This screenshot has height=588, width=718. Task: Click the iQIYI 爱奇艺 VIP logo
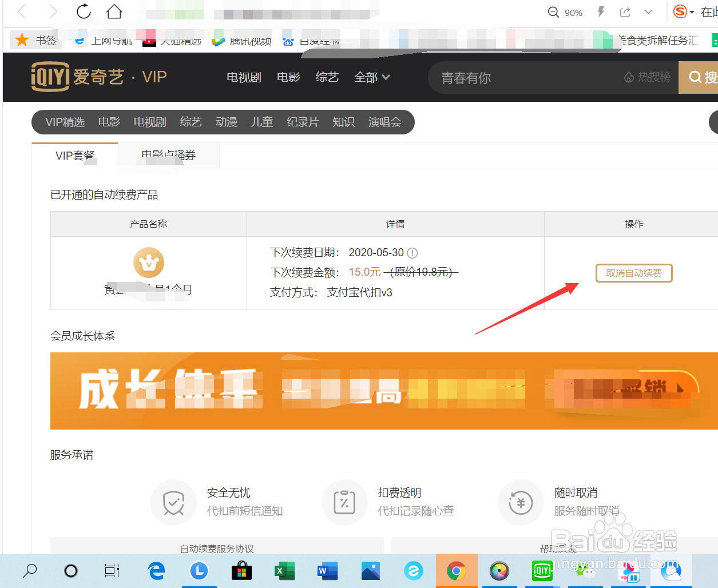[99, 77]
